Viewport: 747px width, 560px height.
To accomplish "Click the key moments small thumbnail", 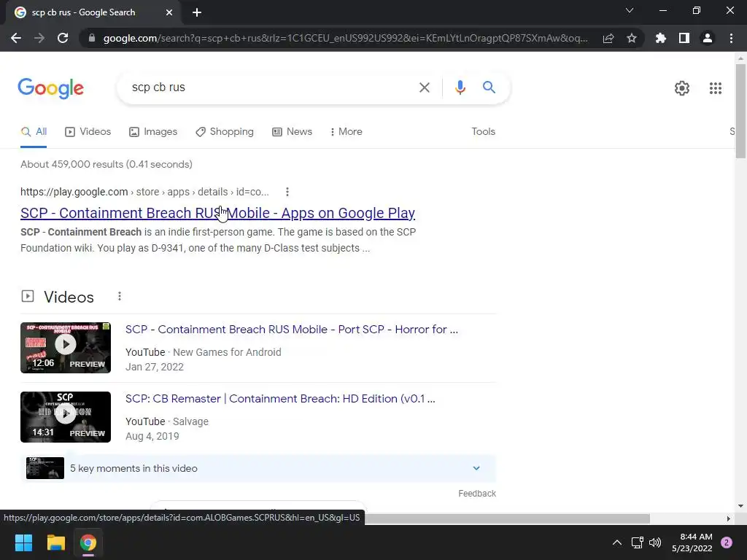I will [x=45, y=468].
